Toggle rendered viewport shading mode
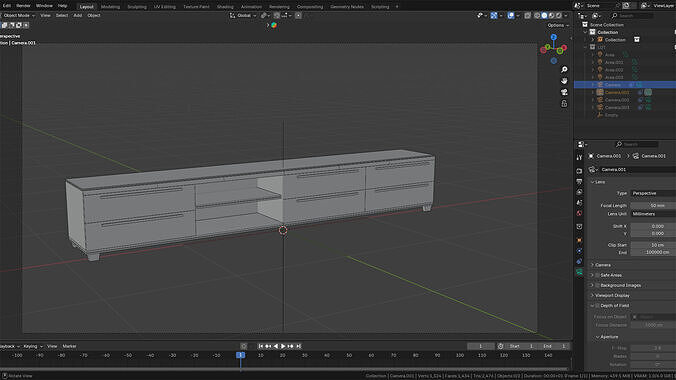The height and width of the screenshot is (380, 676). 559,16
